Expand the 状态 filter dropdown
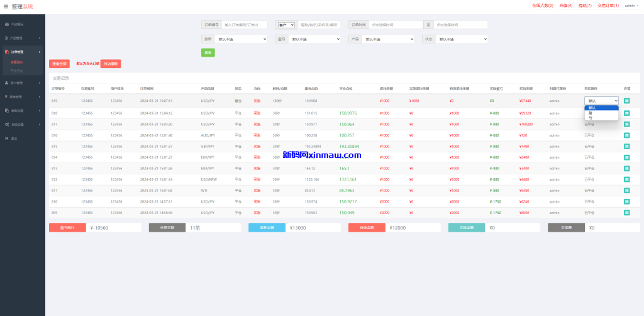The image size is (644, 316). [462, 39]
